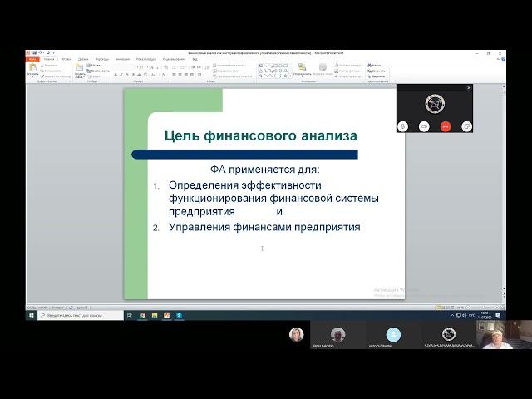
Task: Click the Paste (Вставить) button
Action: click(32, 70)
